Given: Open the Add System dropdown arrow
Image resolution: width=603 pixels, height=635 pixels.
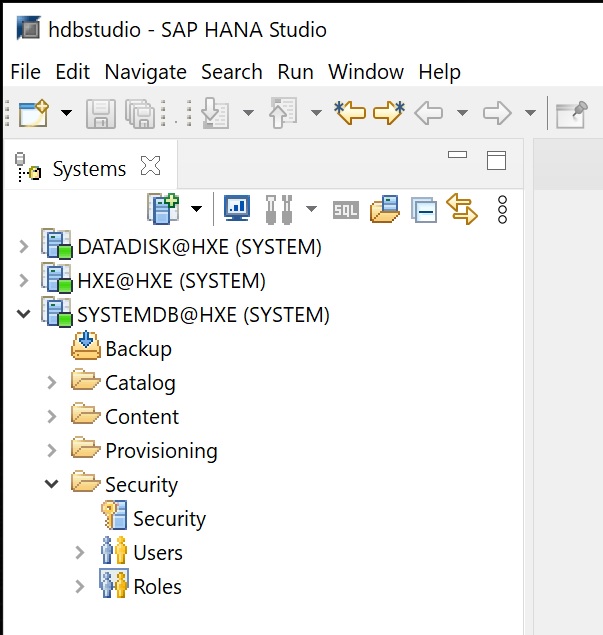Looking at the screenshot, I should point(196,209).
